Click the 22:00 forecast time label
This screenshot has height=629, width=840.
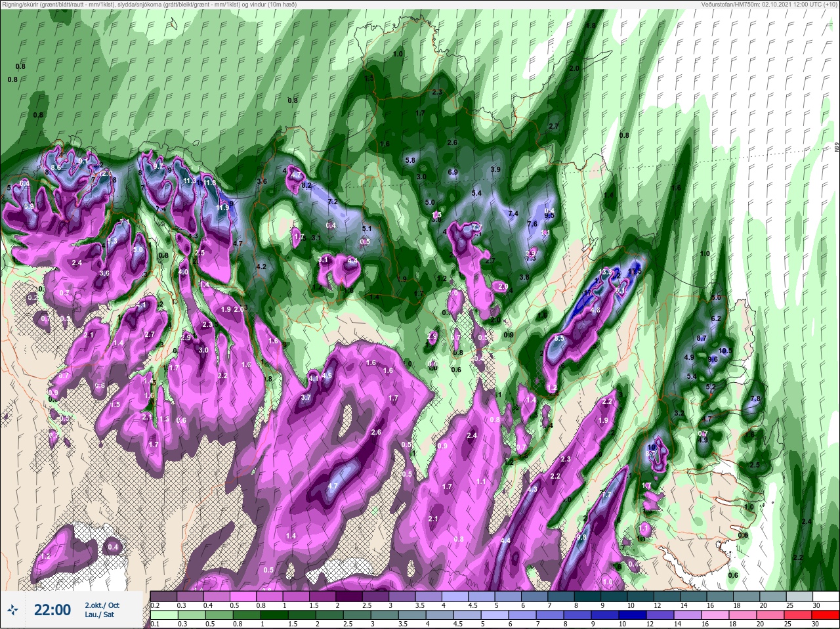tap(52, 611)
